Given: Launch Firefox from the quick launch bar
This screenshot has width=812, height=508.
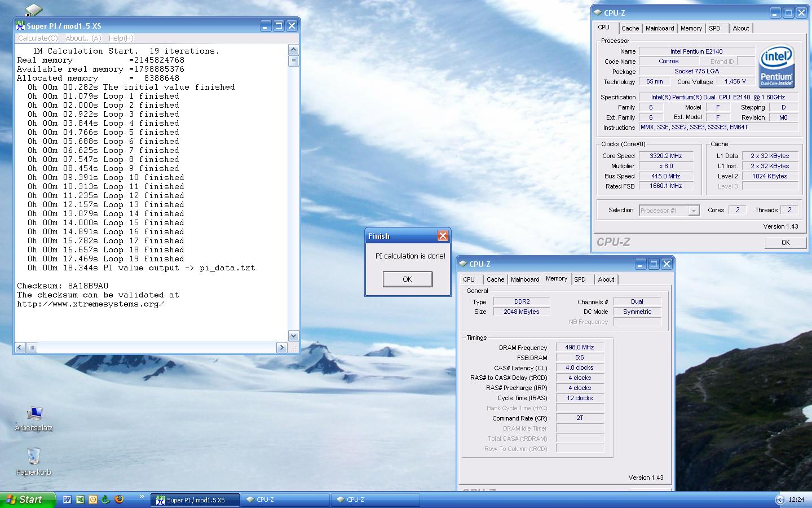Looking at the screenshot, I should [118, 500].
